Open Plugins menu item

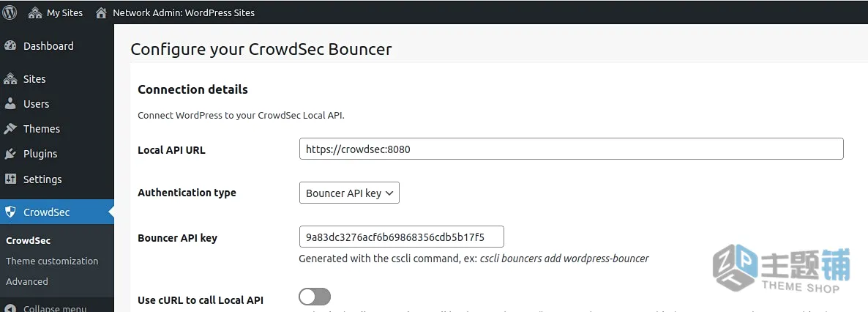[57, 154]
